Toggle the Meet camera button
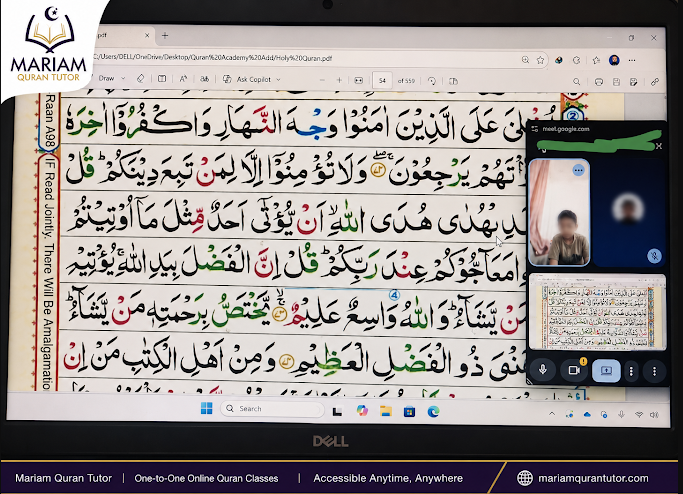 click(x=574, y=370)
